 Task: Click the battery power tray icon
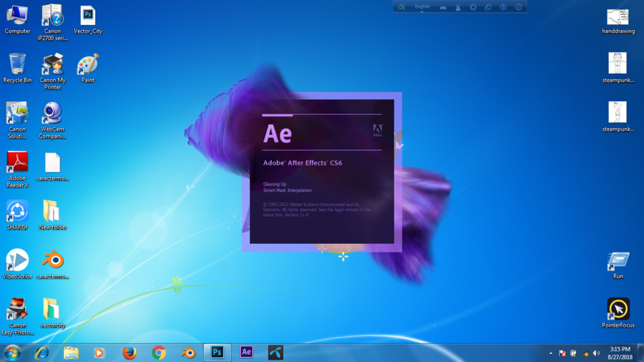[574, 353]
